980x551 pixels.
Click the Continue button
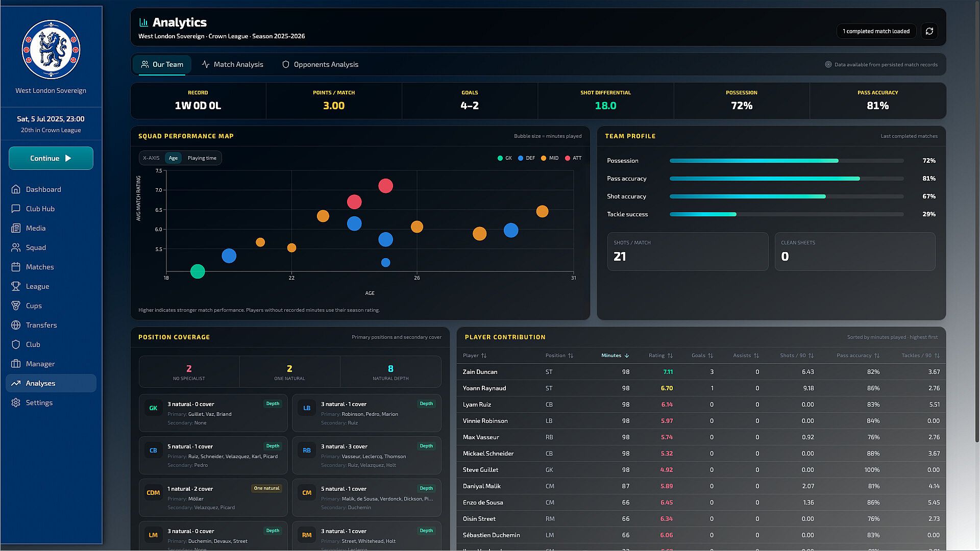click(x=51, y=158)
